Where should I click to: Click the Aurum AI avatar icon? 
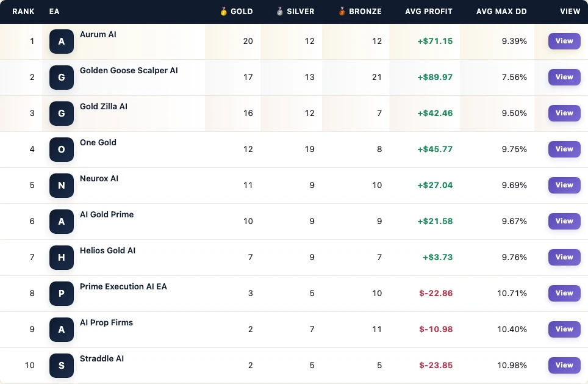tap(62, 42)
